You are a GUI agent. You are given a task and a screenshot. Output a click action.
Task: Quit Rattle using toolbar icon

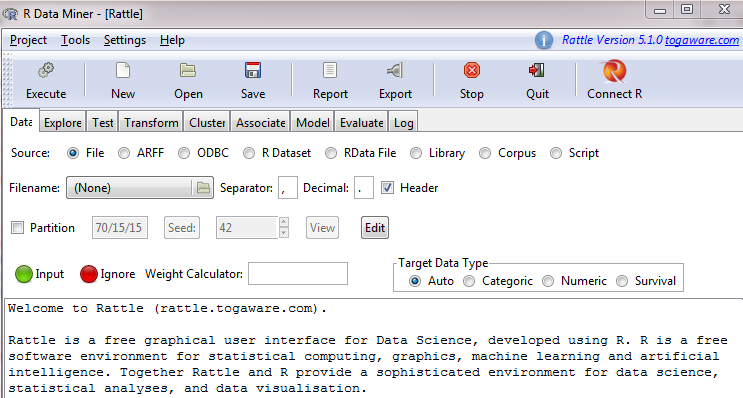point(537,71)
